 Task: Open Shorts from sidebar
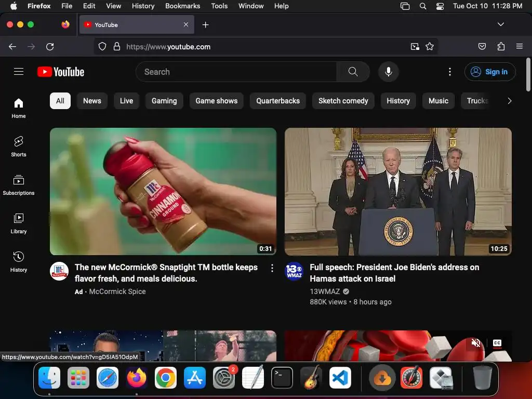(x=19, y=147)
